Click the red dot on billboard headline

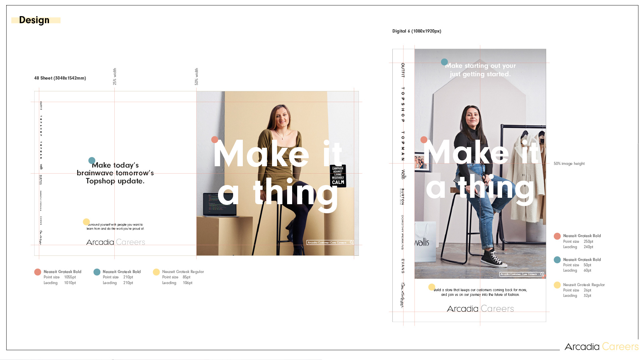point(215,140)
